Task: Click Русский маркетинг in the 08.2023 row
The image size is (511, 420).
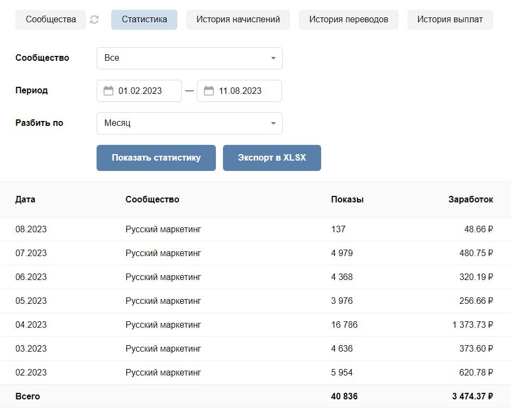Action: (x=163, y=230)
